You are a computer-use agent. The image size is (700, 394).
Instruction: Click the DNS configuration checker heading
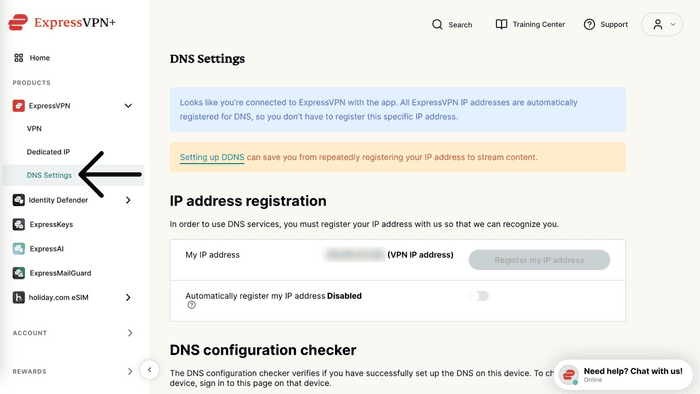[x=262, y=350]
